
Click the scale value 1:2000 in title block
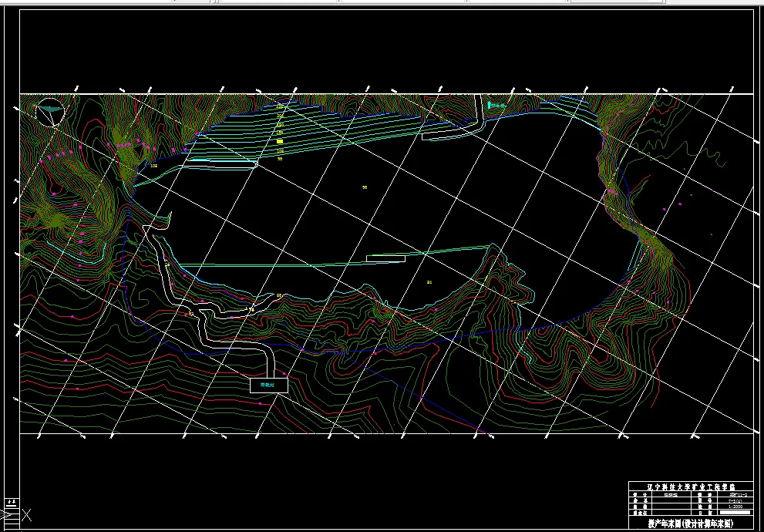tap(734, 507)
